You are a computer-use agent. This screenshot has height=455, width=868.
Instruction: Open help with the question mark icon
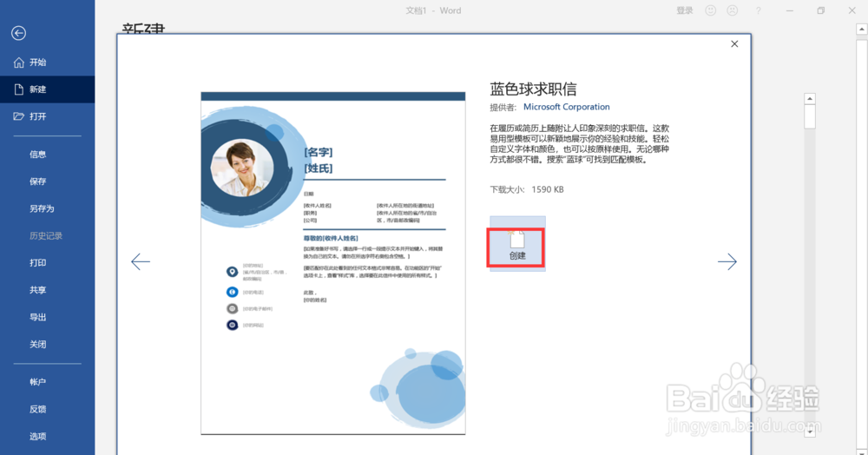[x=758, y=10]
